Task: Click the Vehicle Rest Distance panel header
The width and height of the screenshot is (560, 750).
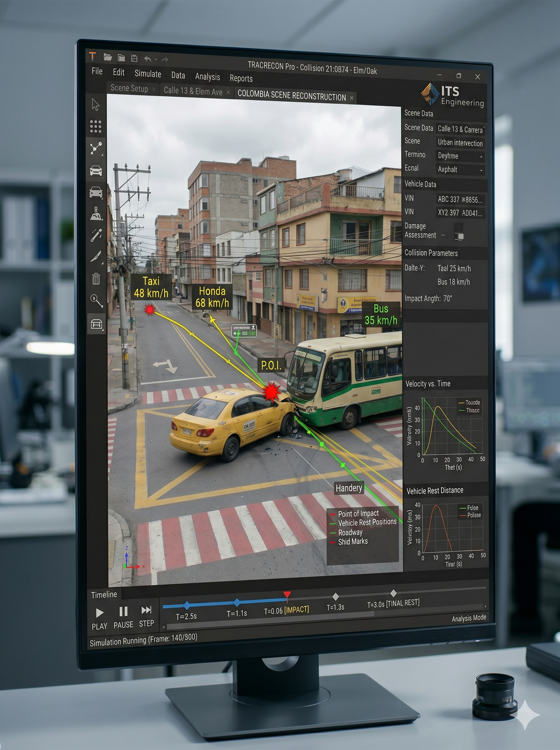Action: 435,491
